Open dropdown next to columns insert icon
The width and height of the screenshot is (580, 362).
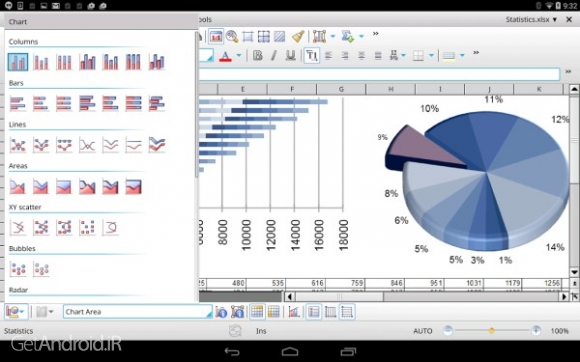tap(333, 36)
